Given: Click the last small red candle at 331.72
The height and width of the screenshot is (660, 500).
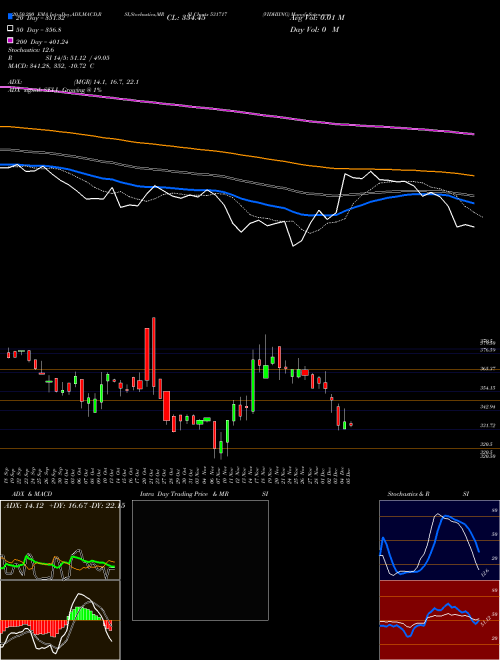Looking at the screenshot, I should 351,424.
